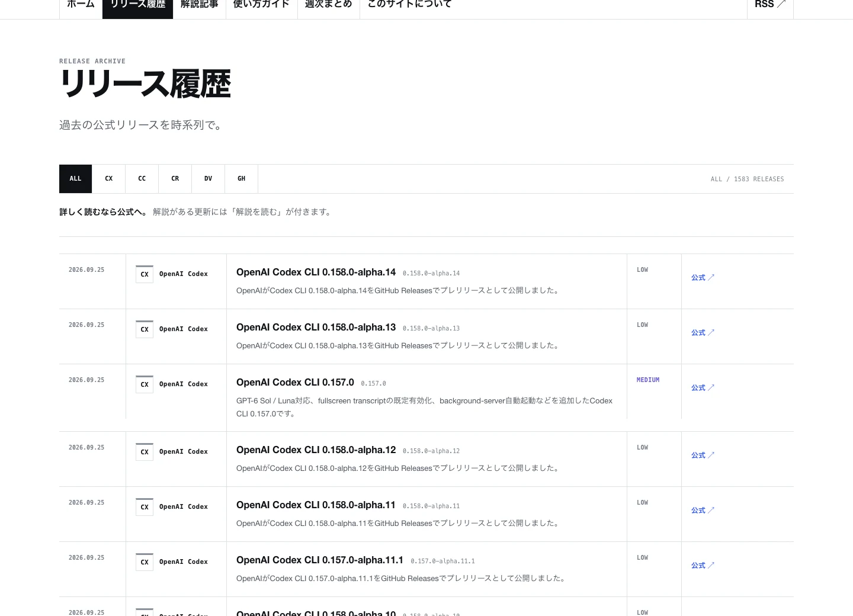Click the CX badge icon in the 0.158.0-alpha.12 row
This screenshot has height=616, width=853.
tap(145, 452)
